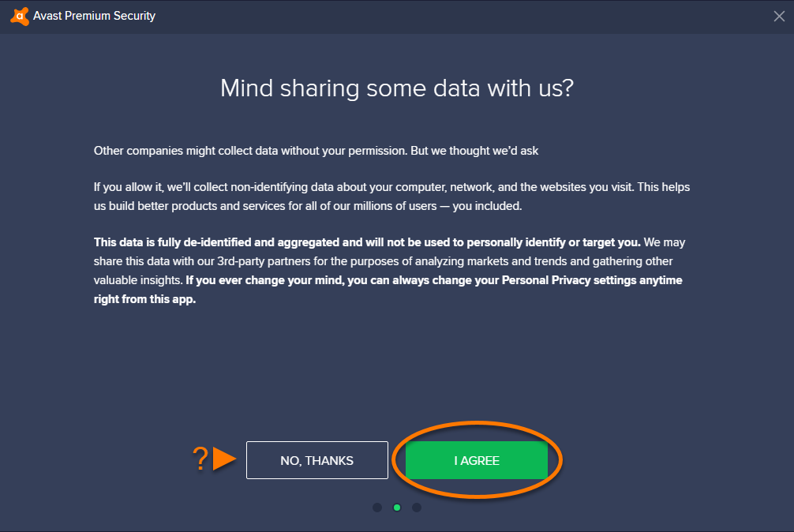The image size is (794, 532).
Task: Click the bold 'fully de-identified and aggregated' sentence
Action: click(367, 242)
